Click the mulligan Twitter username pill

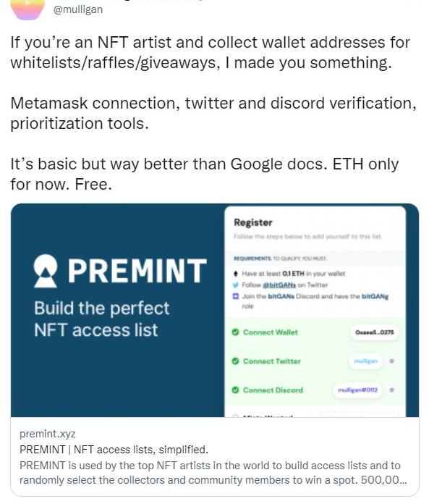coord(366,361)
